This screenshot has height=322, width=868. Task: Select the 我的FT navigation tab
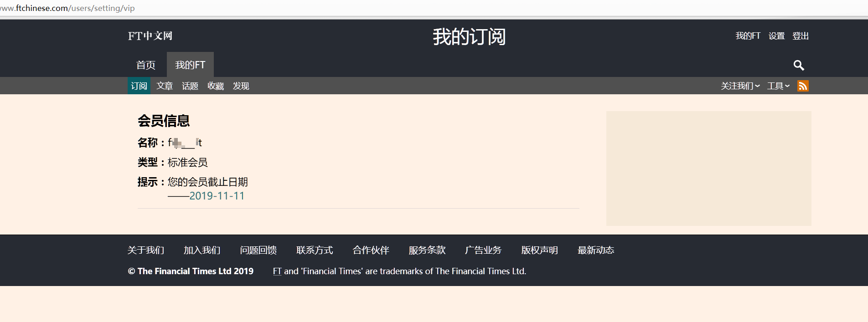pyautogui.click(x=190, y=65)
